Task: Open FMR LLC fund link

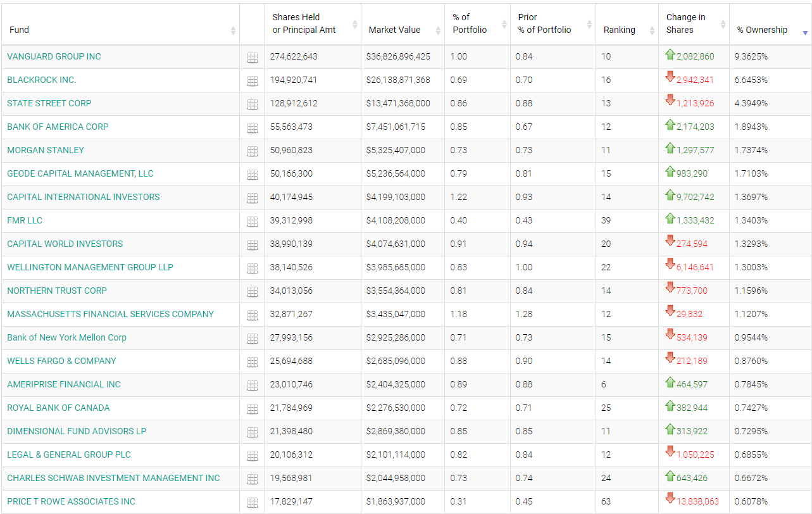Action: (25, 220)
